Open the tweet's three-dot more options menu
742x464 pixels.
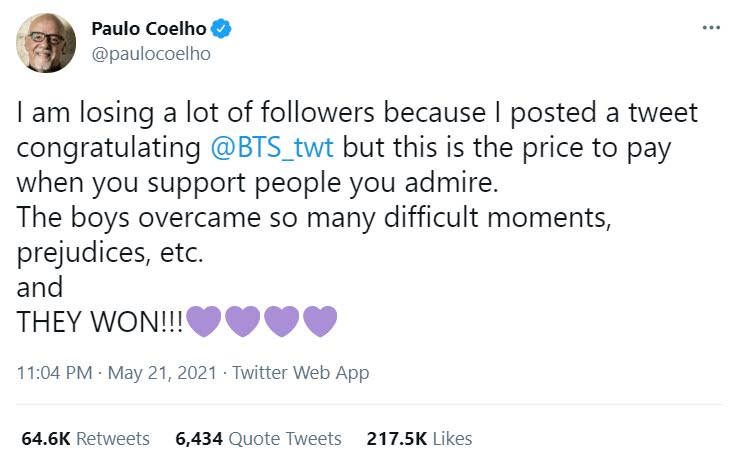point(711,28)
